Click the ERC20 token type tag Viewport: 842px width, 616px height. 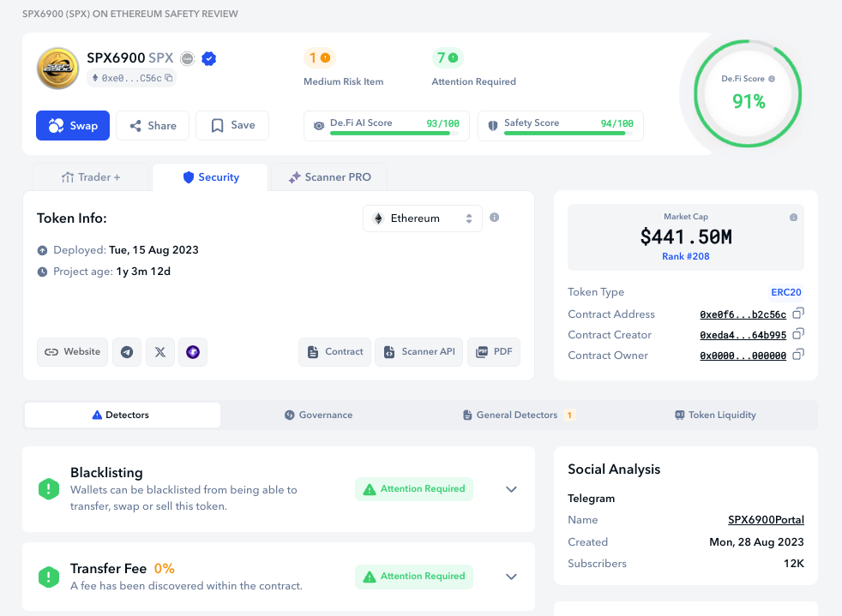pos(786,292)
